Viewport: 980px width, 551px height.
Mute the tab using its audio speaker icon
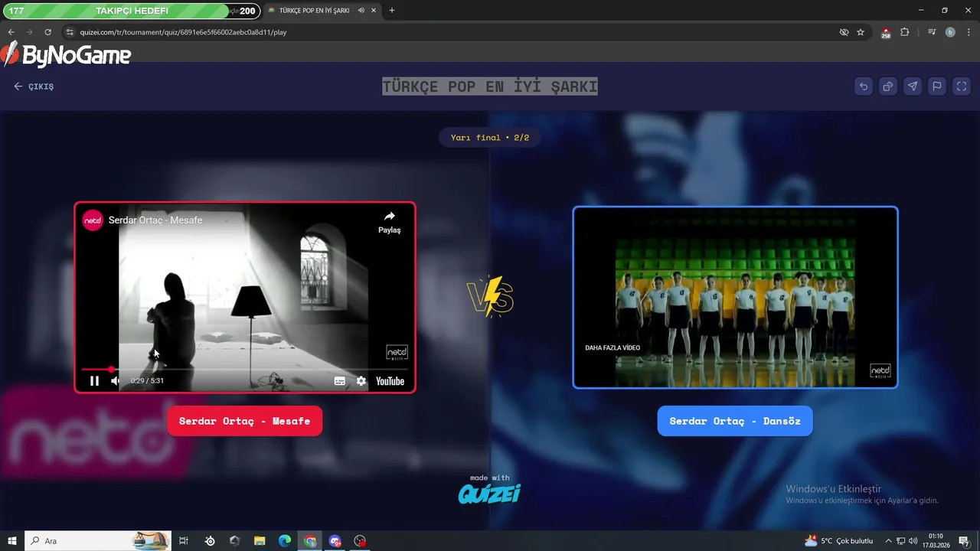(361, 11)
